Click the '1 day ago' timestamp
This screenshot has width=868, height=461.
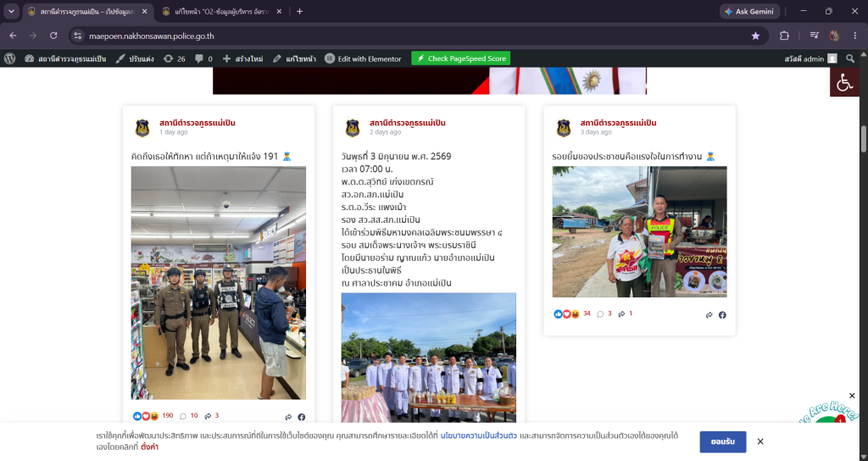pos(173,132)
